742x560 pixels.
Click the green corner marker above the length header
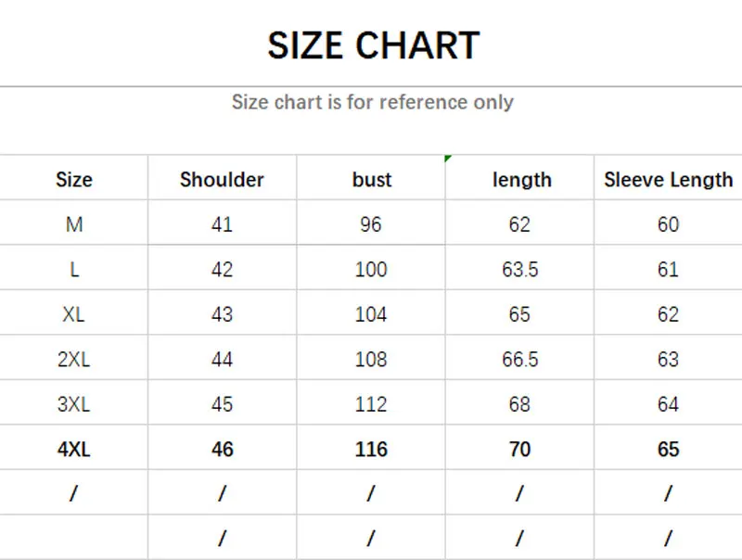tap(448, 159)
